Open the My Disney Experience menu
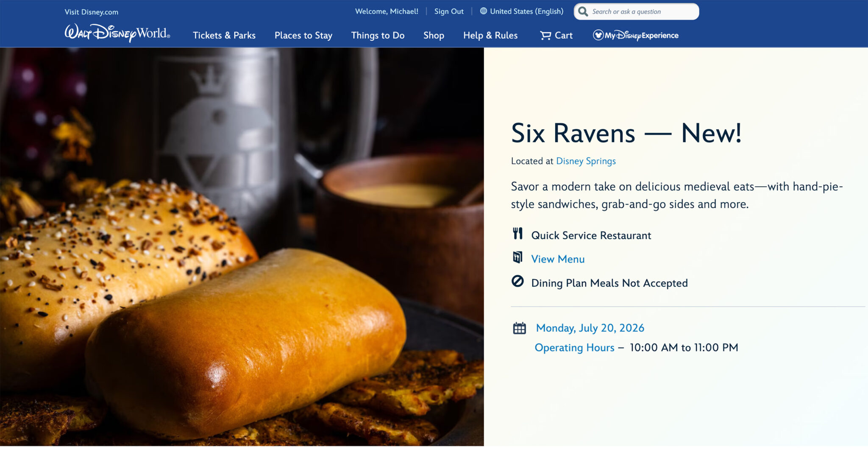The width and height of the screenshot is (868, 466). (636, 35)
